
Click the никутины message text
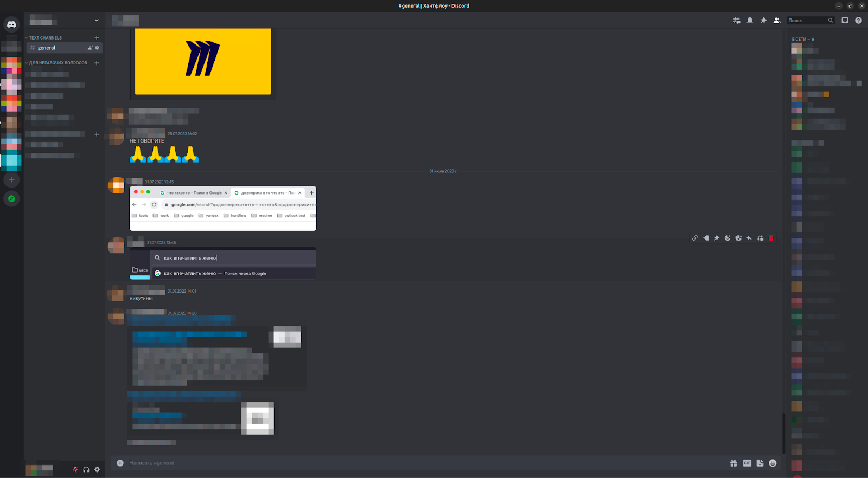[141, 299]
